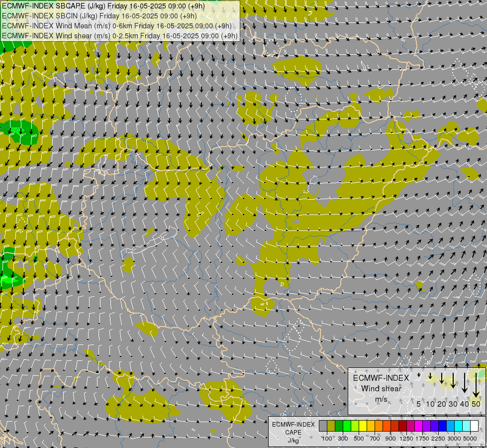
Task: Click the SBCAPE title line at top
Action: click(103, 6)
